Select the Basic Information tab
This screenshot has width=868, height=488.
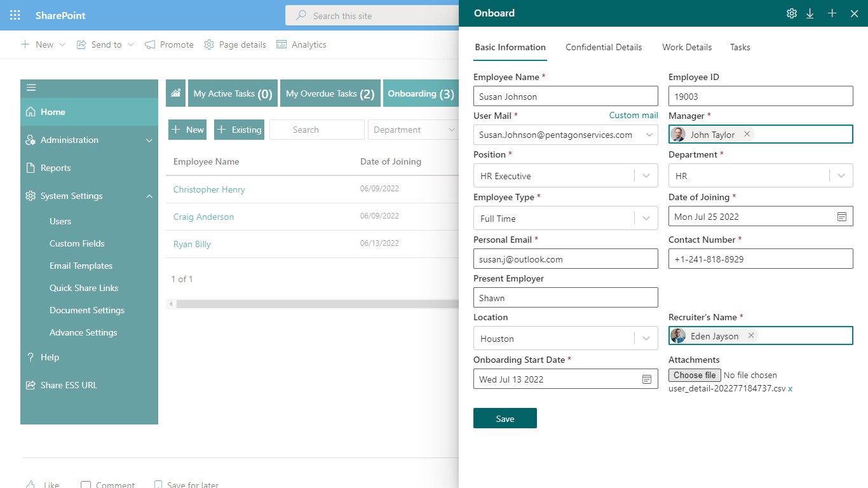[510, 47]
